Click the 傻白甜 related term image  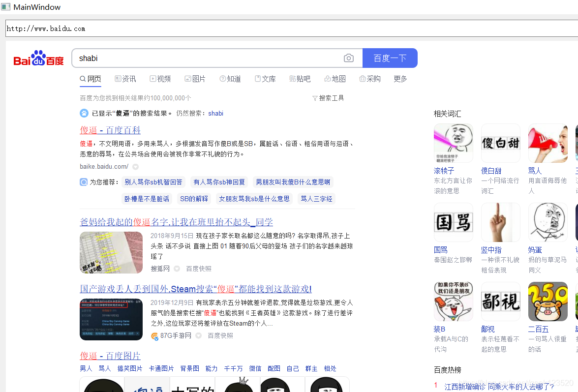point(501,143)
